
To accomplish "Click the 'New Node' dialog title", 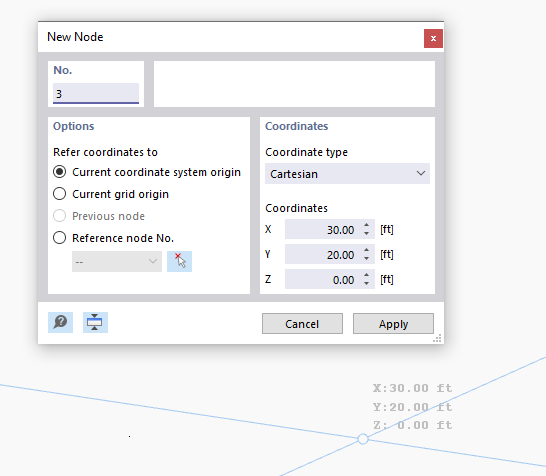I will pos(75,37).
